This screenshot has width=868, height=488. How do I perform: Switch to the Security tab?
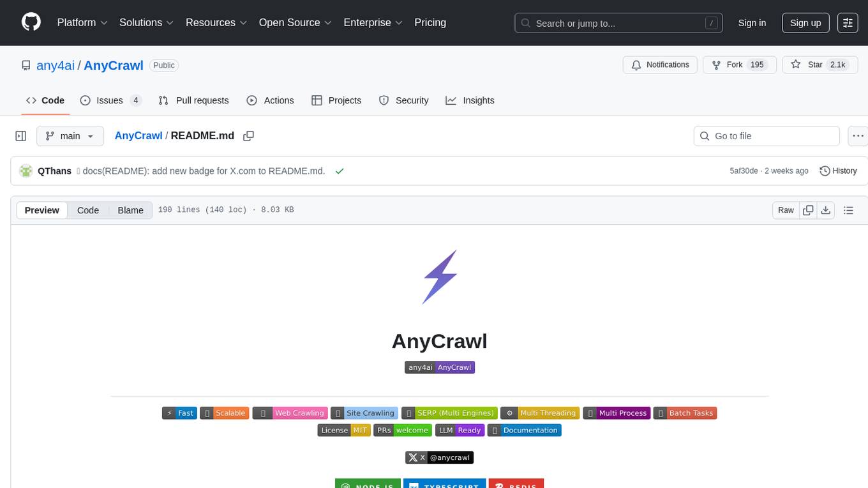[x=403, y=100]
